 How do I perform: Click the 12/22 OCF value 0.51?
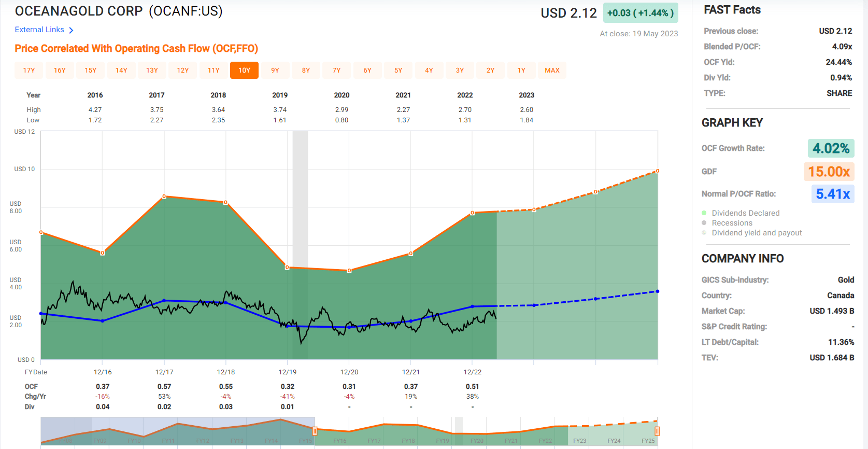click(x=472, y=387)
